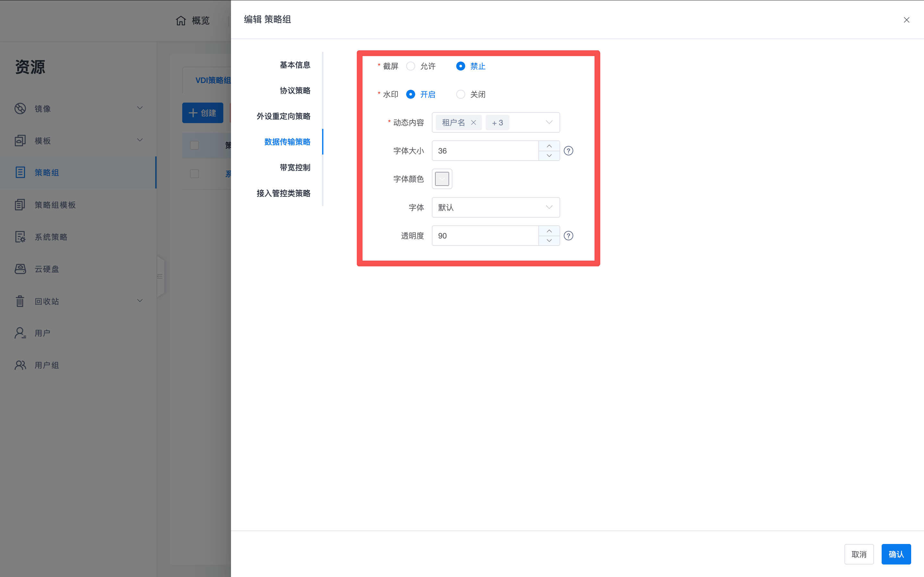
Task: Cancel the dialog via 取消
Action: pyautogui.click(x=859, y=554)
